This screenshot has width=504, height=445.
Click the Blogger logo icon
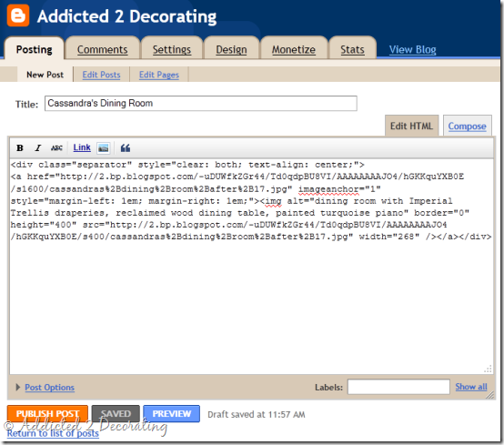pyautogui.click(x=18, y=15)
